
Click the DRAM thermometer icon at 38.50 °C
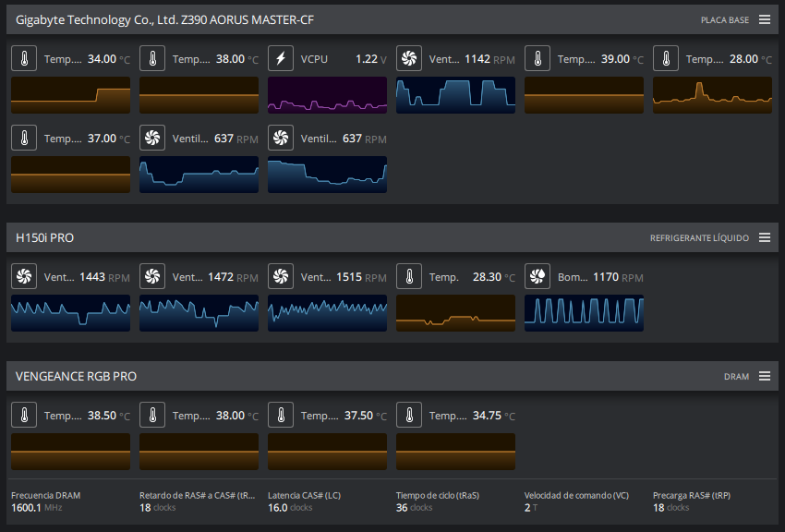(x=24, y=415)
